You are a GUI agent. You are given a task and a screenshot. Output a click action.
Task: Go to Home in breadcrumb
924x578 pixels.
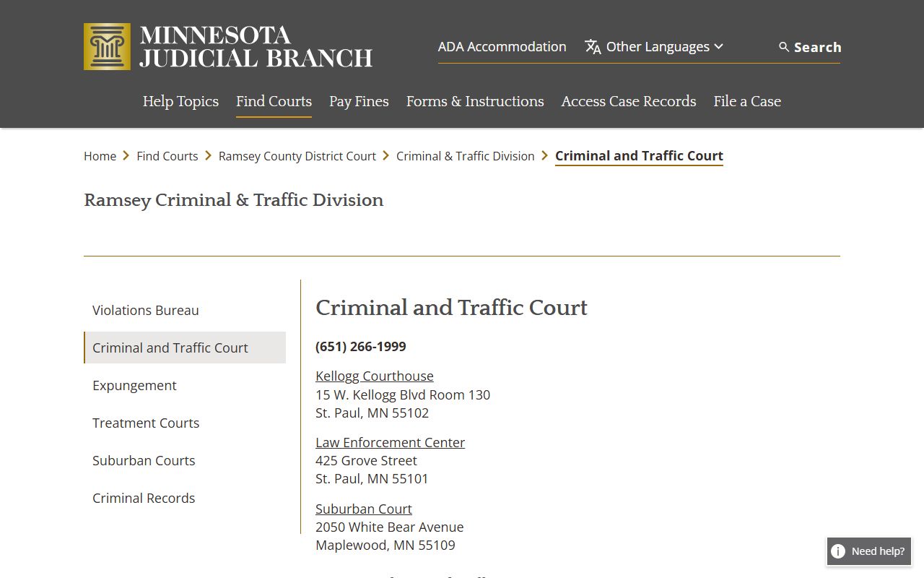click(x=100, y=156)
